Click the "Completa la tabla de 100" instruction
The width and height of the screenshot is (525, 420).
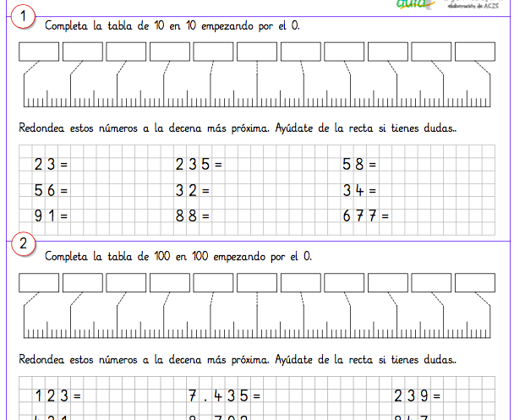click(x=178, y=255)
